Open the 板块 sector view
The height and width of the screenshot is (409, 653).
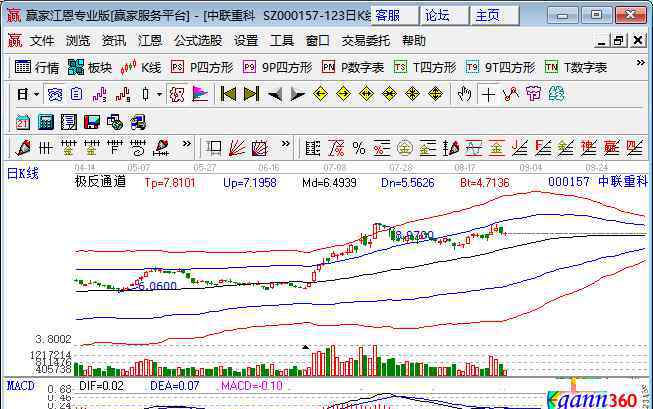90,67
